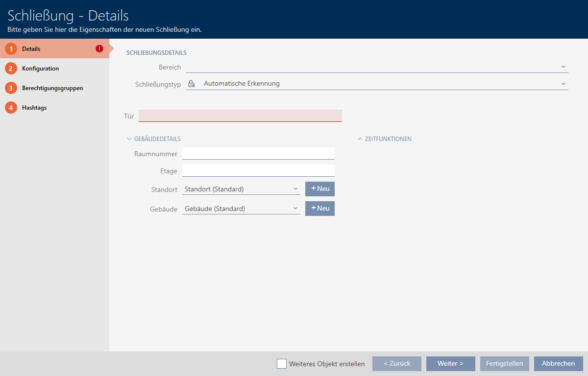Open the Schließungstyp dropdown

click(x=376, y=84)
